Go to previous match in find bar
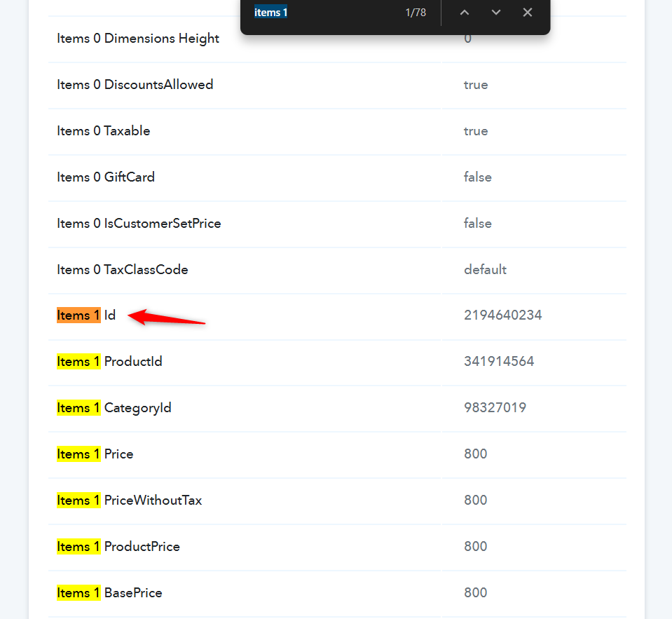This screenshot has width=672, height=619. click(x=465, y=13)
